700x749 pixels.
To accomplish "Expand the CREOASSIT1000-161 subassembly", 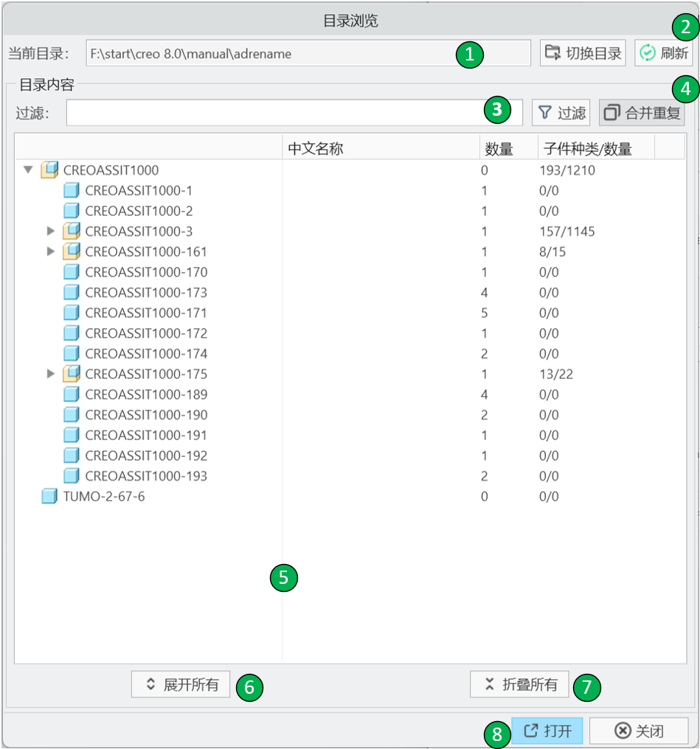I will click(x=51, y=252).
